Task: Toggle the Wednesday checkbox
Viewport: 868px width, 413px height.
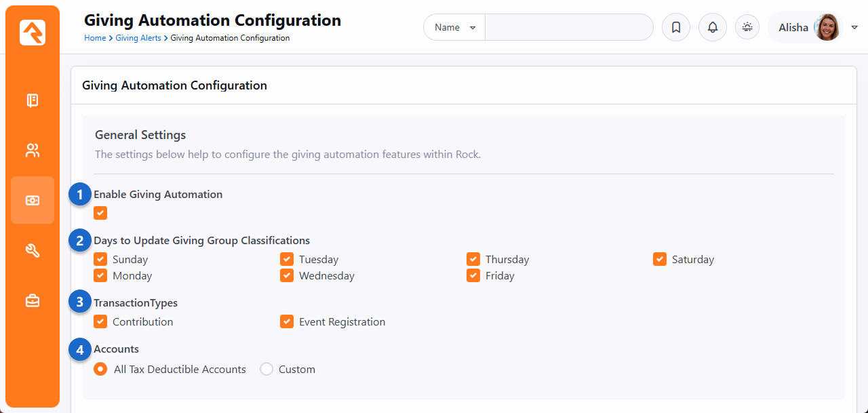Action: pyautogui.click(x=287, y=275)
